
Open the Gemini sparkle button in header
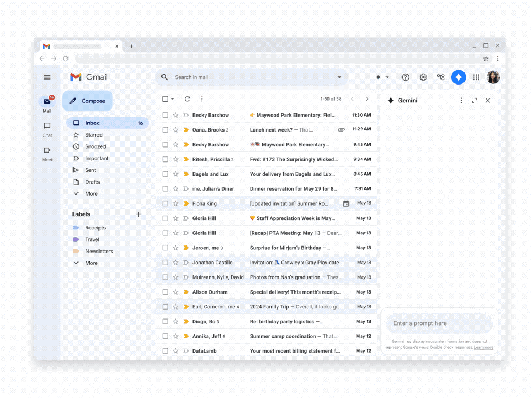(458, 77)
